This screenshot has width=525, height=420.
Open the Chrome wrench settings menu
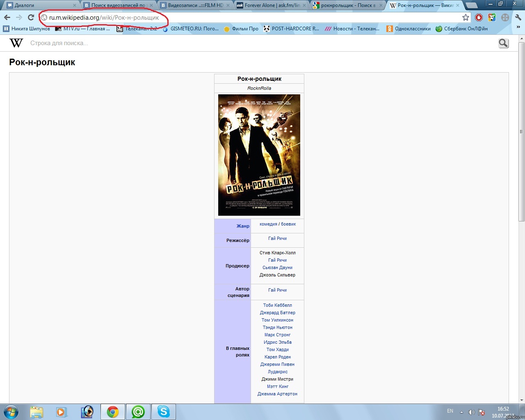(518, 17)
